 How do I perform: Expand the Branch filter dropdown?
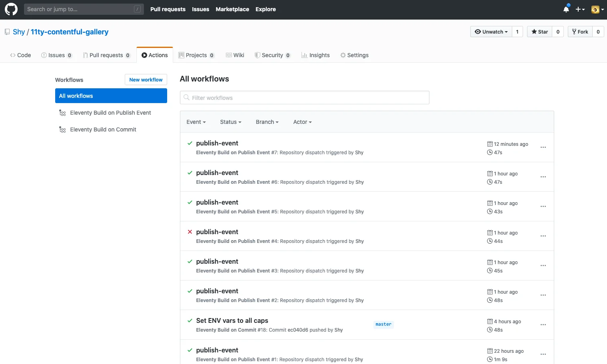click(x=267, y=122)
